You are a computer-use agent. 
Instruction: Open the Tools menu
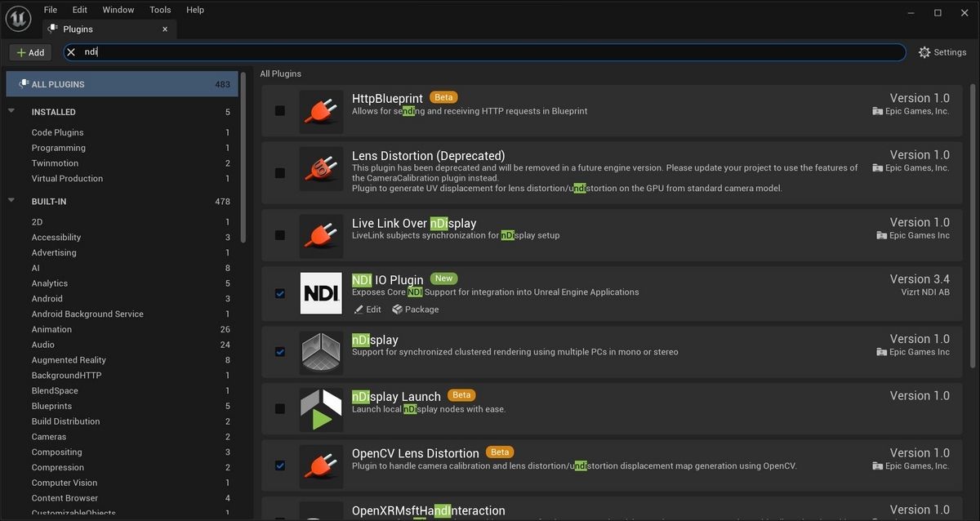(x=160, y=10)
